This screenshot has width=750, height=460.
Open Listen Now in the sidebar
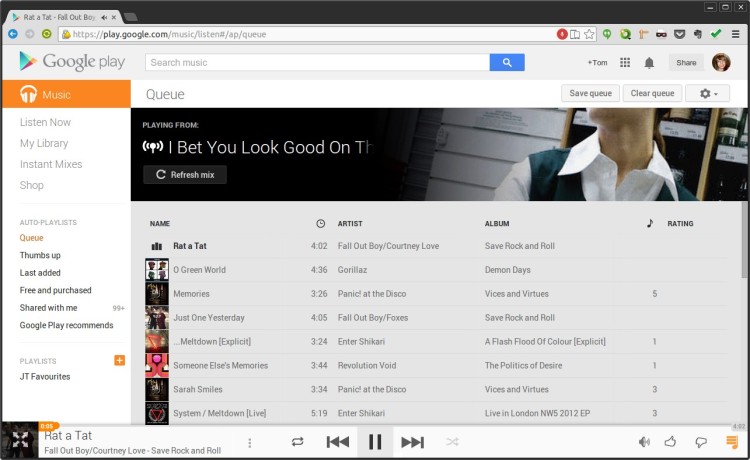tap(45, 122)
